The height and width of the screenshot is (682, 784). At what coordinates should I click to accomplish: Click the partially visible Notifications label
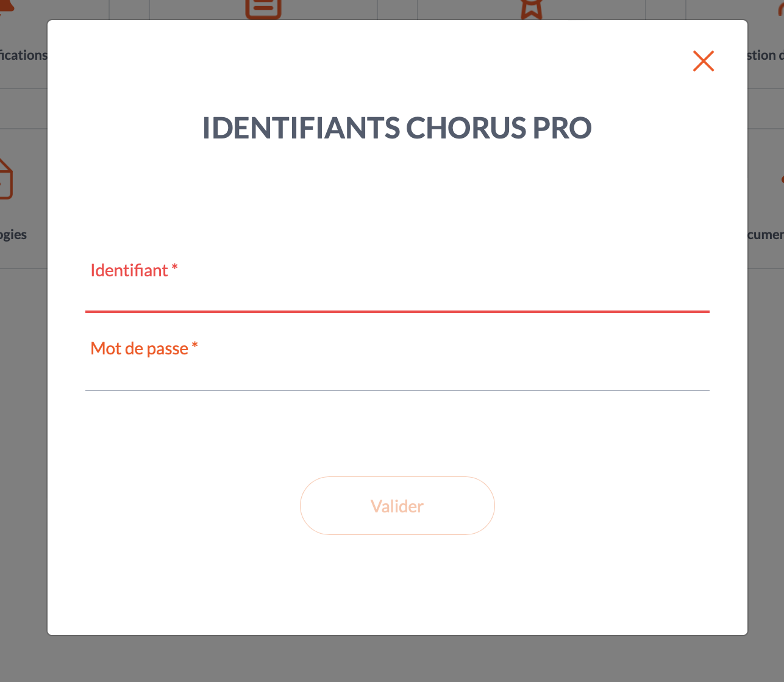tap(24, 55)
